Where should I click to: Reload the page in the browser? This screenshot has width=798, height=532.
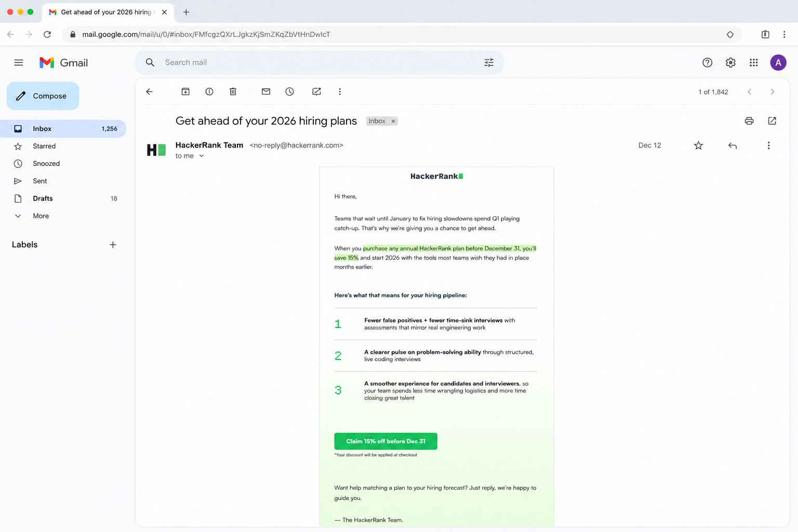pyautogui.click(x=47, y=34)
